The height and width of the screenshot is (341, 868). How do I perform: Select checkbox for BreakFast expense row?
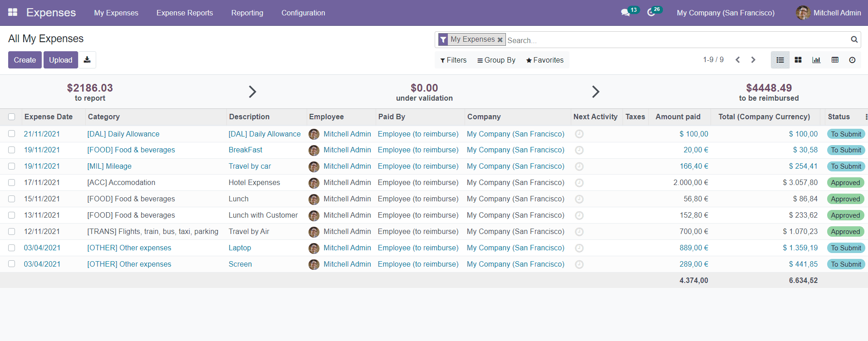tap(12, 150)
